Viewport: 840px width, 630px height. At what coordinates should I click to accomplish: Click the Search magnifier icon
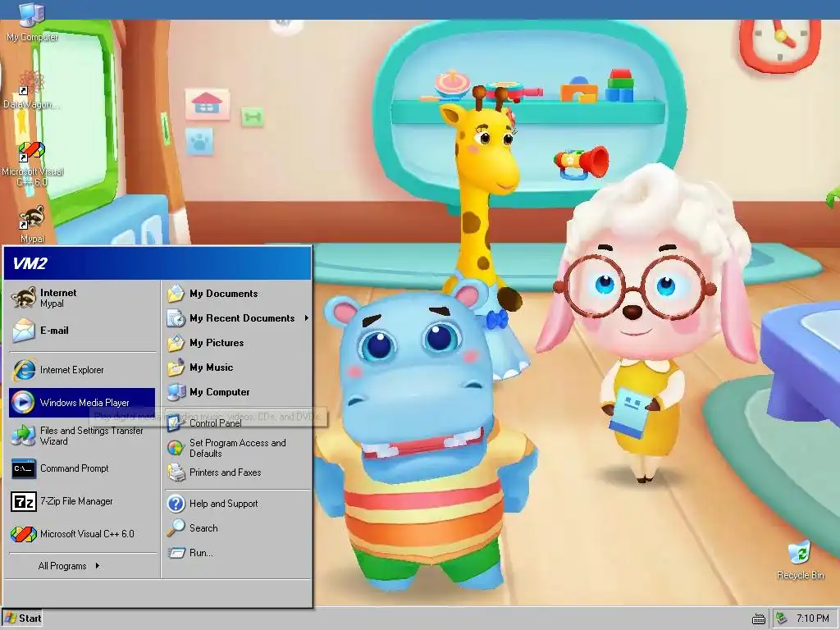pos(176,528)
